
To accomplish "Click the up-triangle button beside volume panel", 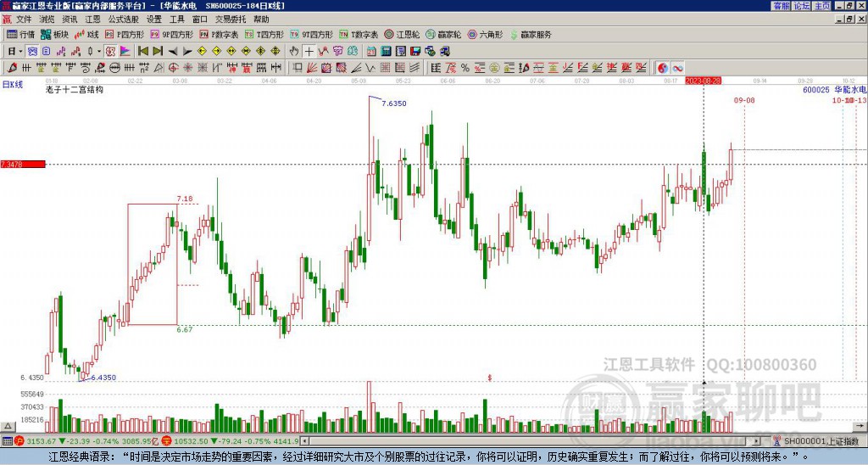I will (7, 427).
